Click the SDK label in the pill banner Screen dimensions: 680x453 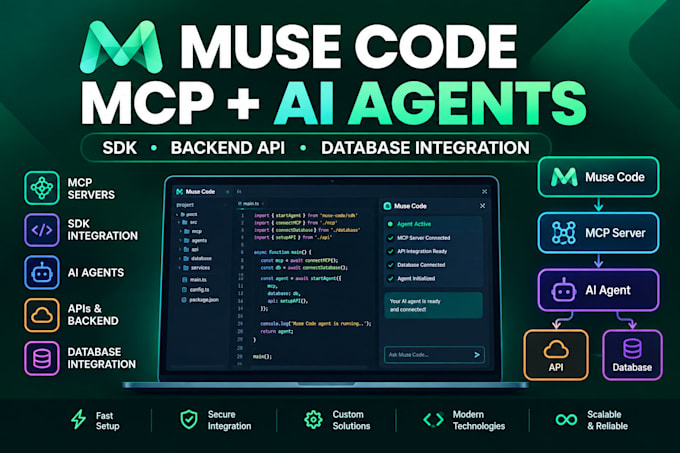tap(120, 148)
